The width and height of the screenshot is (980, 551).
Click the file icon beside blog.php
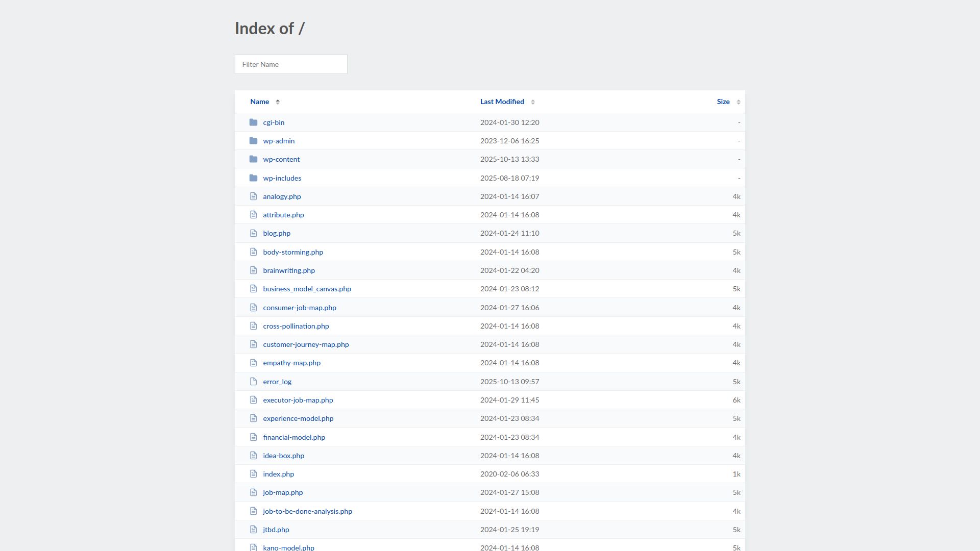click(x=253, y=233)
